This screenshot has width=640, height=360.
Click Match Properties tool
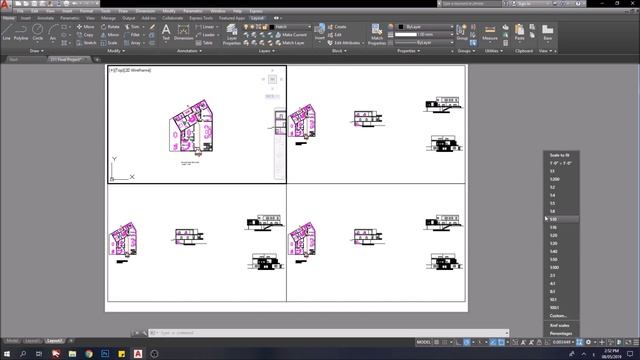(377, 34)
